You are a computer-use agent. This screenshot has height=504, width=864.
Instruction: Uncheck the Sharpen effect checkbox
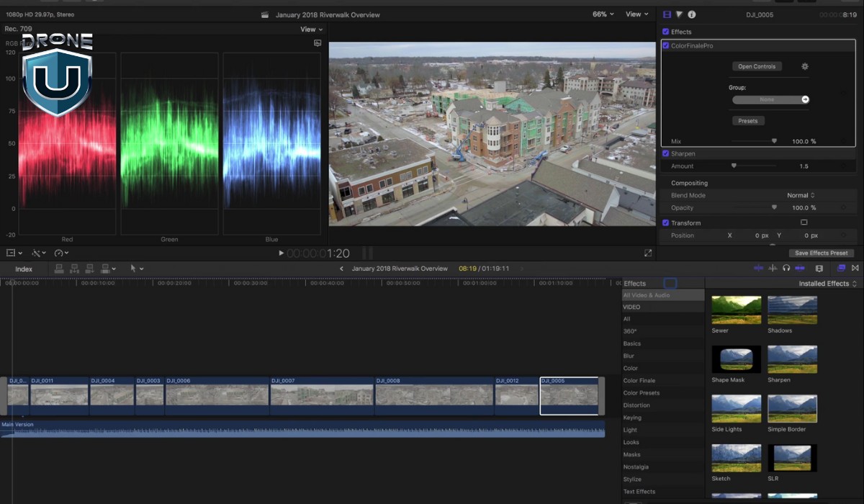coord(665,153)
